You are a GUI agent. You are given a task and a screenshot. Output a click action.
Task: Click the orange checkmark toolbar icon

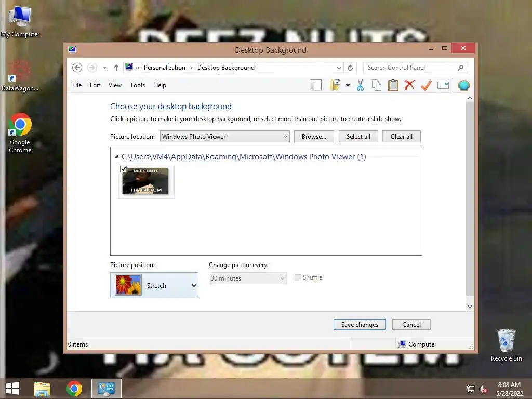click(426, 85)
